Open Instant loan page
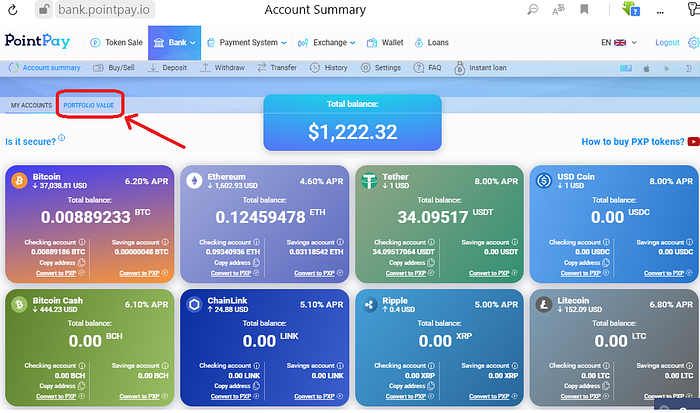700x413 pixels. point(480,68)
